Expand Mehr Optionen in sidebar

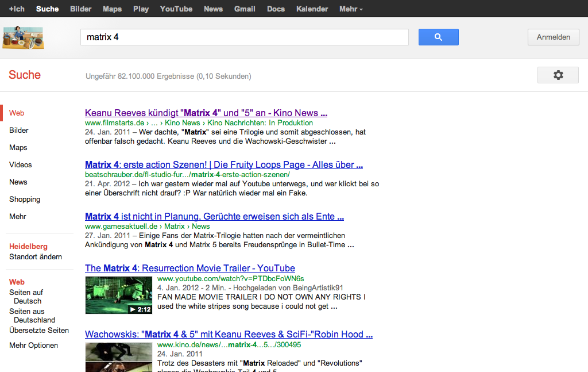(33, 346)
